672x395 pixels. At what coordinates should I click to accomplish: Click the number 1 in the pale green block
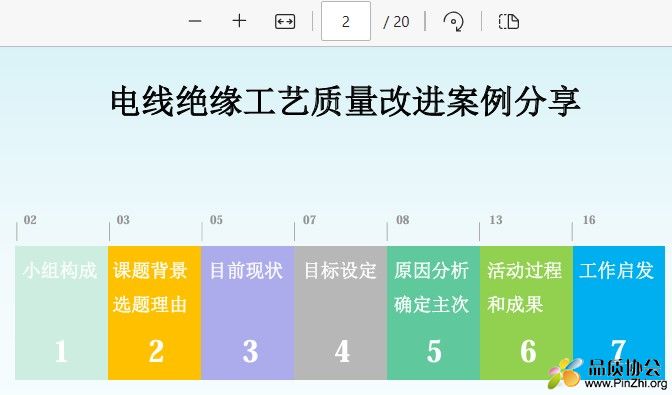[x=61, y=351]
